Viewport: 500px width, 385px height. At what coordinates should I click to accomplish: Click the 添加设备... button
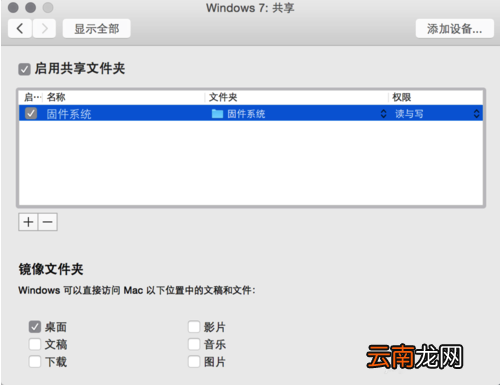[455, 29]
